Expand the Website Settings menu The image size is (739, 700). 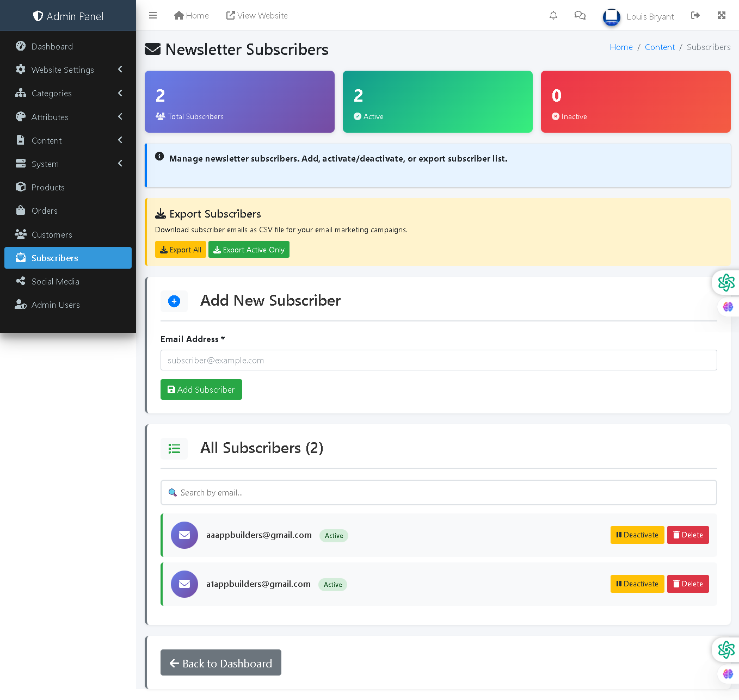pyautogui.click(x=120, y=70)
